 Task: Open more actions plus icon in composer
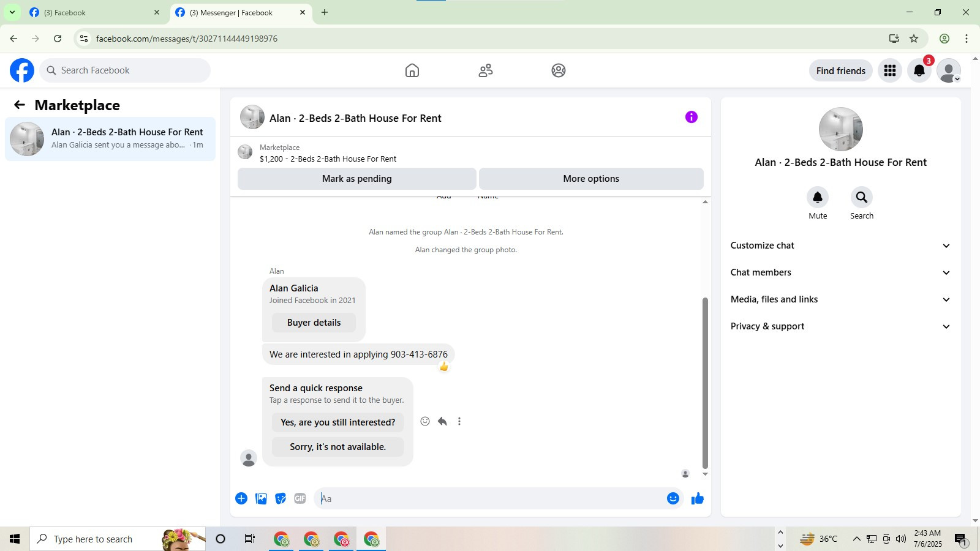241,498
